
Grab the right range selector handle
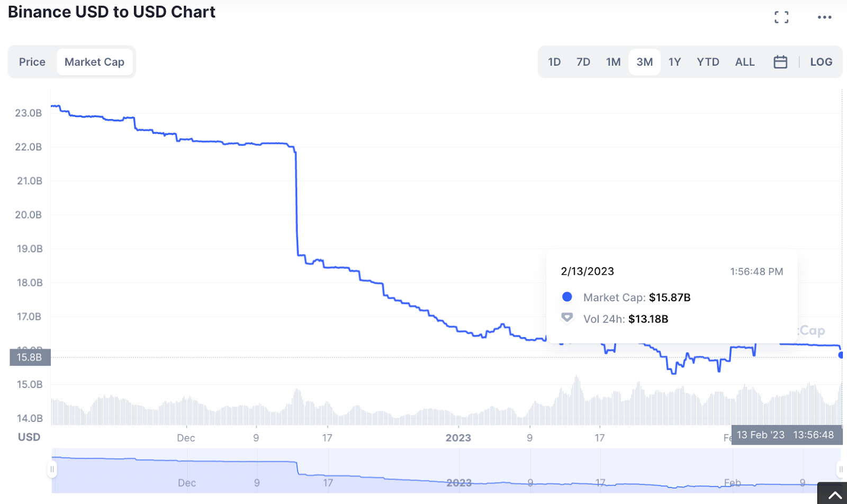[841, 469]
